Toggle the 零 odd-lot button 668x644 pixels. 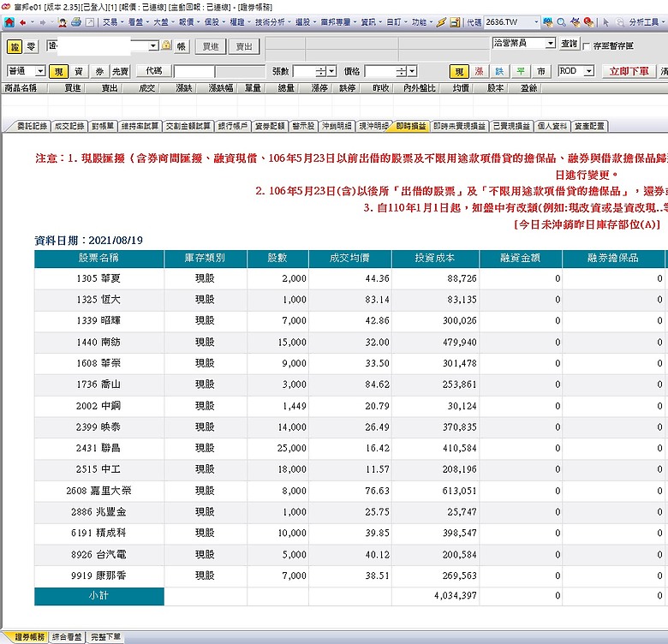(31, 46)
